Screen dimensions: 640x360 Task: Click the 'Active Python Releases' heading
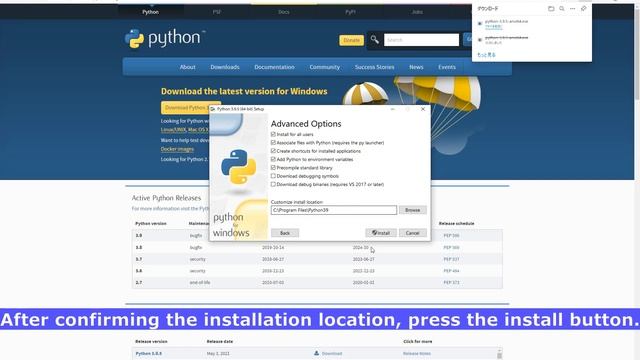pyautogui.click(x=166, y=198)
